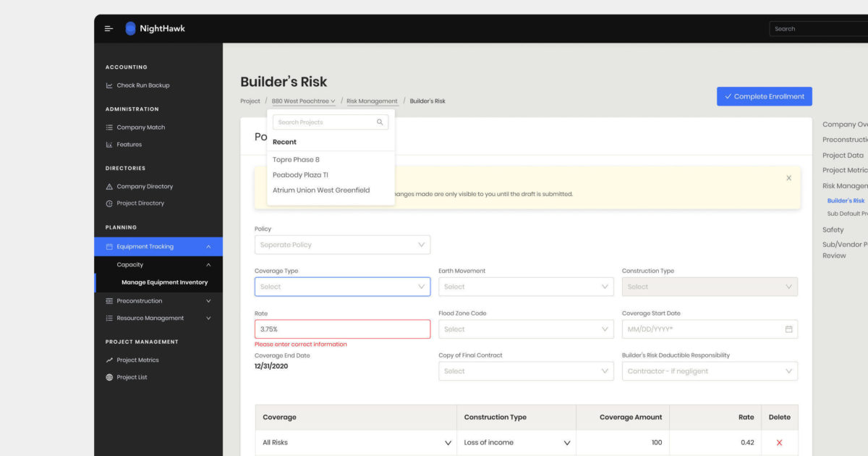Viewport: 868px width, 456px height.
Task: Open calendar icon in Coverage Start Date
Action: (788, 329)
